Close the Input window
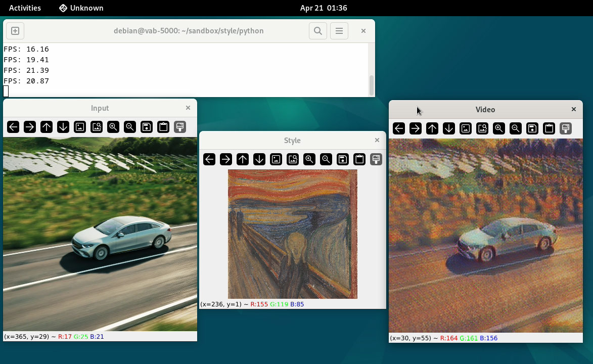This screenshot has height=364, width=593. pyautogui.click(x=188, y=108)
